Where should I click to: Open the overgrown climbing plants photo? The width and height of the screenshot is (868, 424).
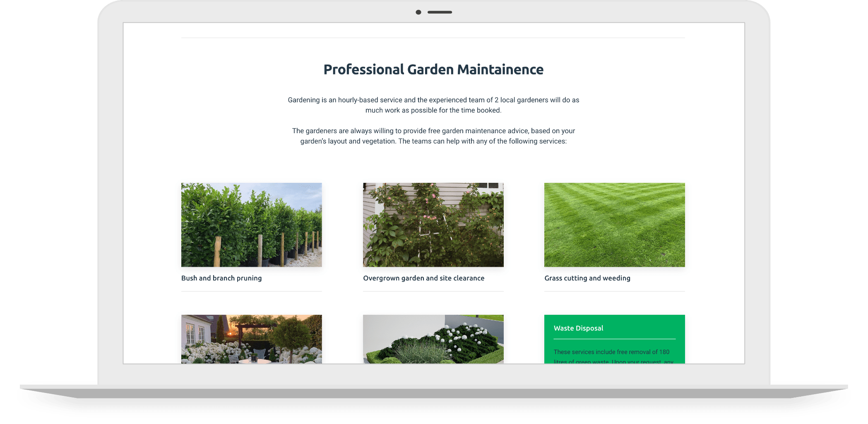click(x=433, y=225)
